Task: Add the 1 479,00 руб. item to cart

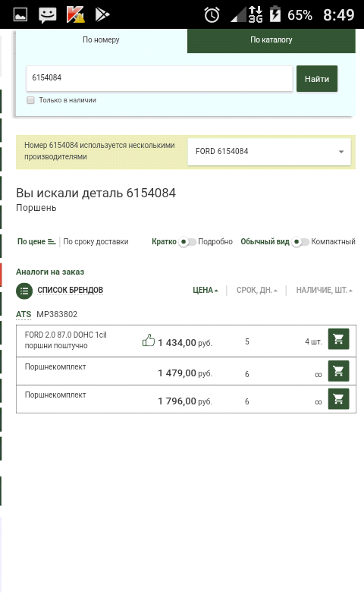Action: pos(338,371)
